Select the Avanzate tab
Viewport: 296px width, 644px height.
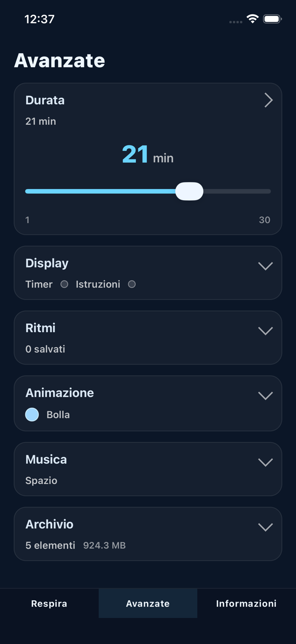pyautogui.click(x=148, y=603)
